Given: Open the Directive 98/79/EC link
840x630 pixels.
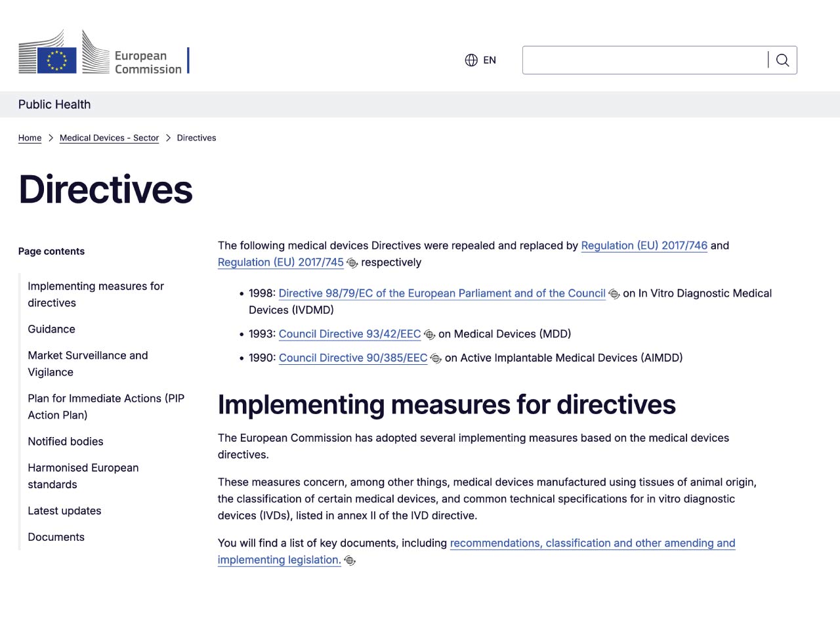Looking at the screenshot, I should (442, 293).
